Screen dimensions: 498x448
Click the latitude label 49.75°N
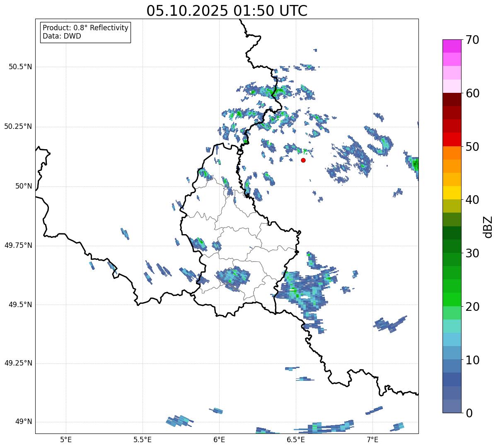[18, 245]
